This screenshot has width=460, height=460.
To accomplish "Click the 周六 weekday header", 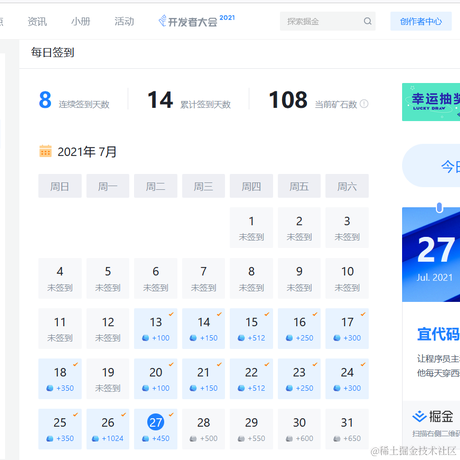I will [x=347, y=186].
